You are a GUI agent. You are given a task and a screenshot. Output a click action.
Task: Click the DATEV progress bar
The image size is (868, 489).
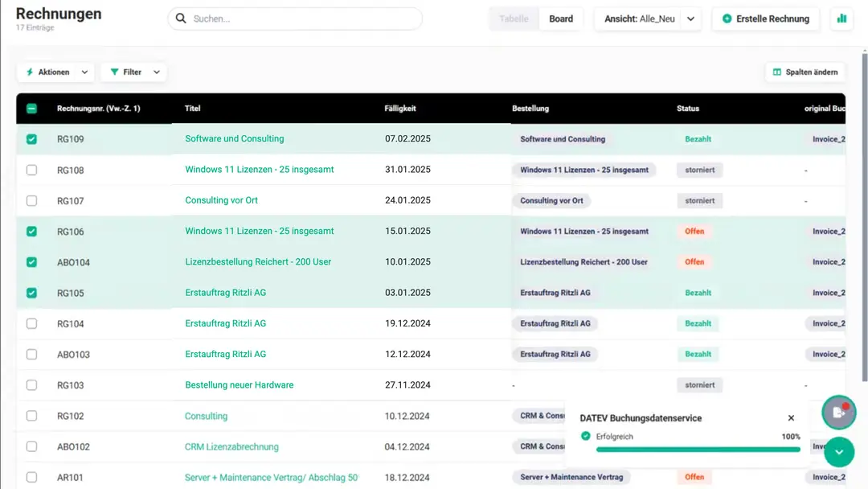pos(698,450)
